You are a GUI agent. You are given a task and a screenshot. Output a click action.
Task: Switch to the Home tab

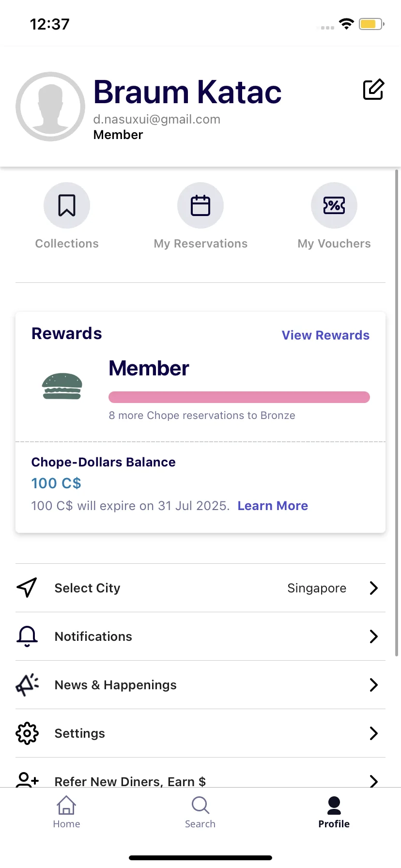click(x=66, y=812)
